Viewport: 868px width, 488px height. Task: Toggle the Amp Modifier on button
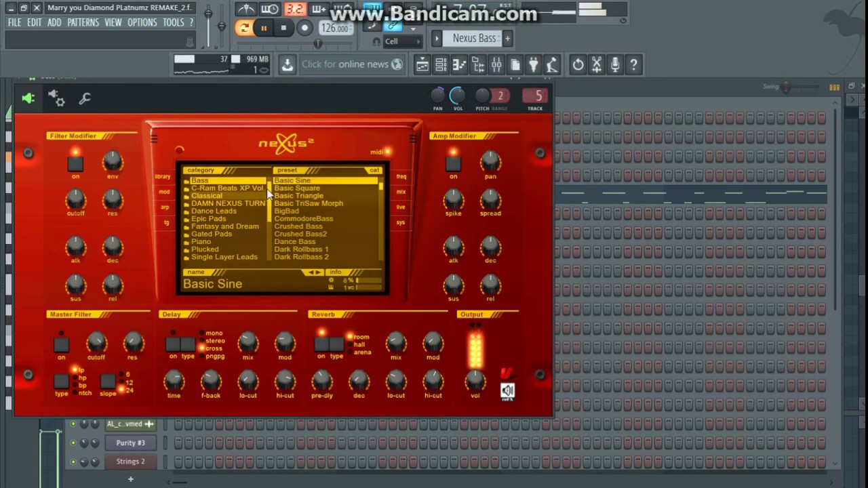(x=453, y=163)
